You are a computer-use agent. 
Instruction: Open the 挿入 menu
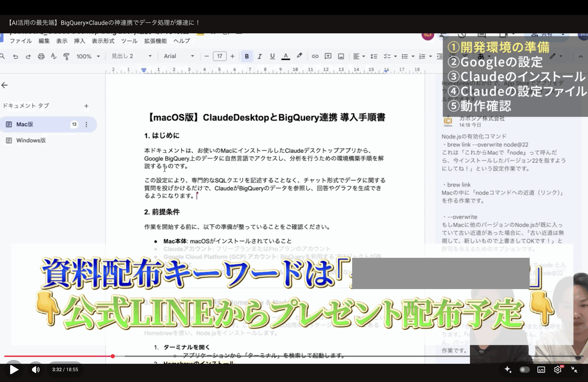coord(79,41)
